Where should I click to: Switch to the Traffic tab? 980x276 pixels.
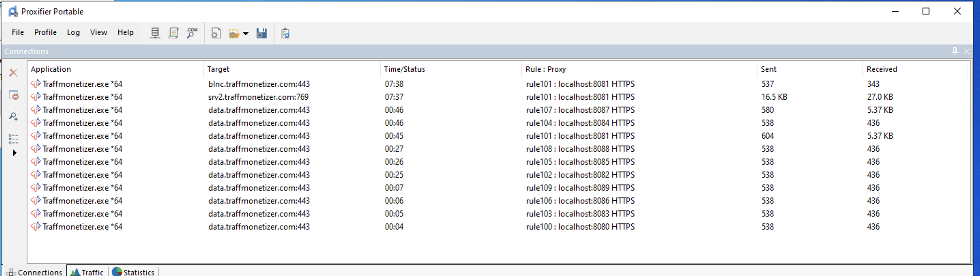click(87, 272)
